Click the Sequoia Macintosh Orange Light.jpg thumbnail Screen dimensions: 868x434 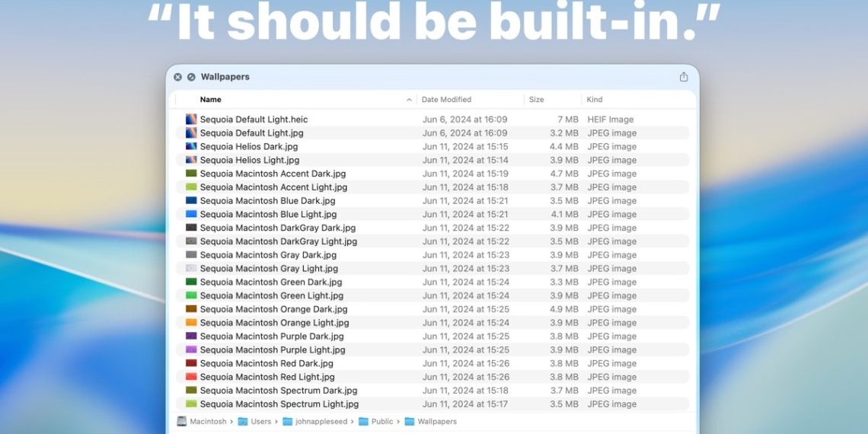coord(191,323)
